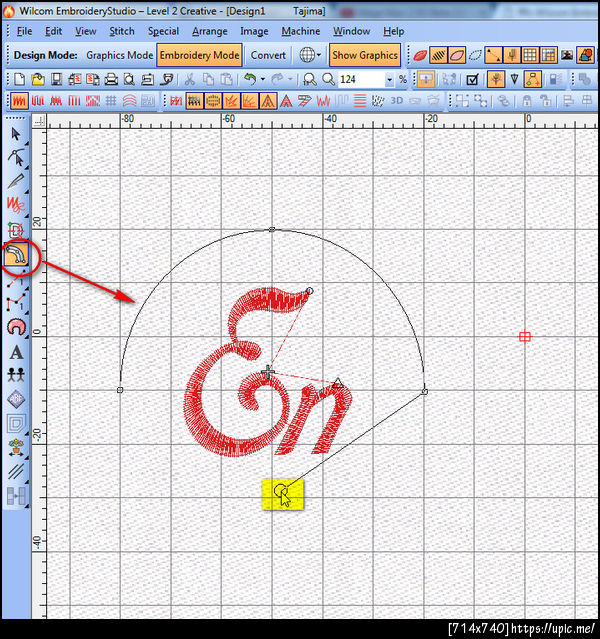Select the red horizontal lines stitch icon
The image size is (600, 639).
pos(360,101)
